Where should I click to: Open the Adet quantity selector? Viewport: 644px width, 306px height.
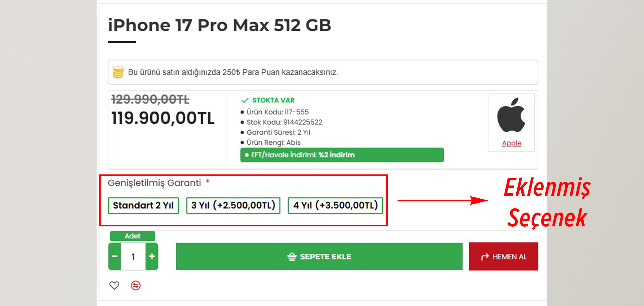click(x=132, y=236)
